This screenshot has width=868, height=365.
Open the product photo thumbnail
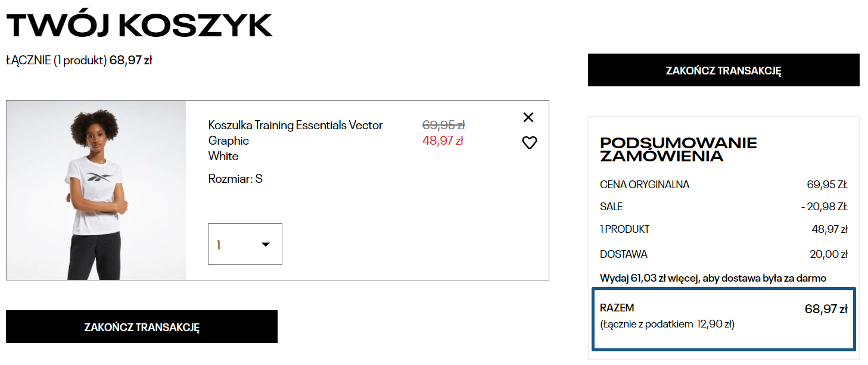click(x=96, y=191)
